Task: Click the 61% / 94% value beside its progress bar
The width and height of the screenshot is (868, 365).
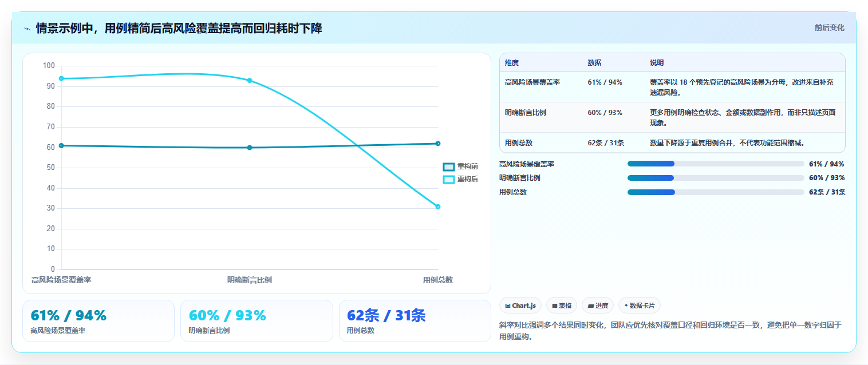Action: 826,164
